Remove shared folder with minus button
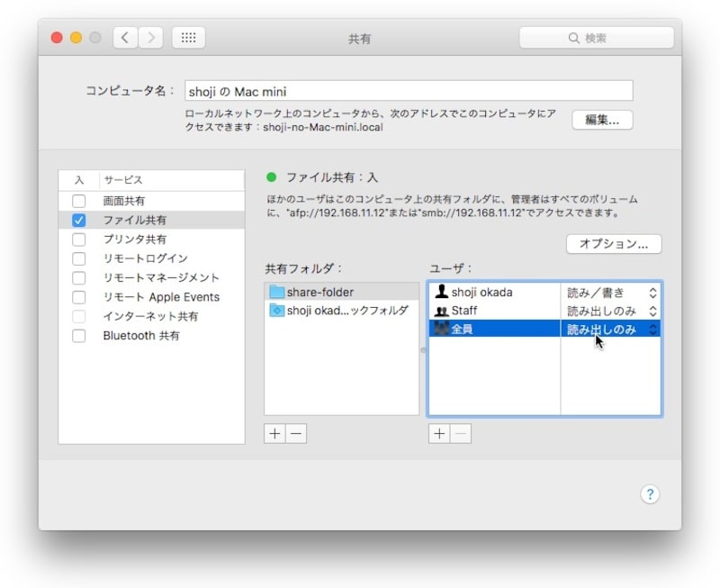720x588 pixels. coord(296,433)
